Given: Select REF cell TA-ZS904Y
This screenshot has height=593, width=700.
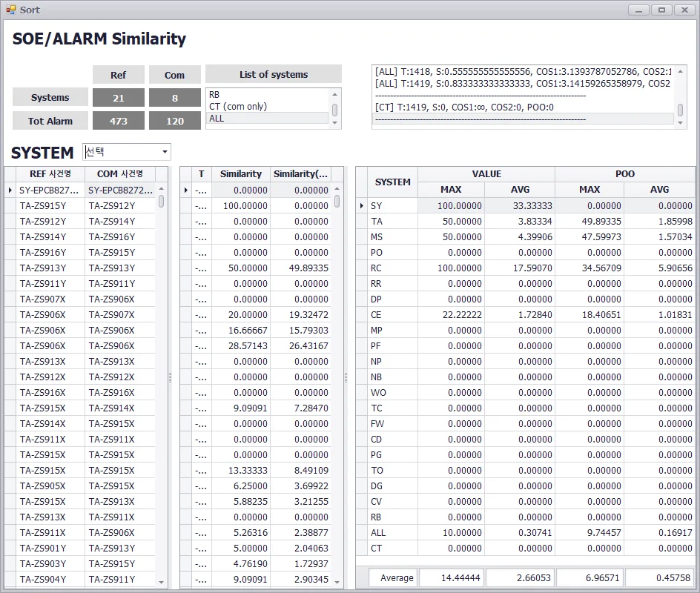Looking at the screenshot, I should [50, 579].
